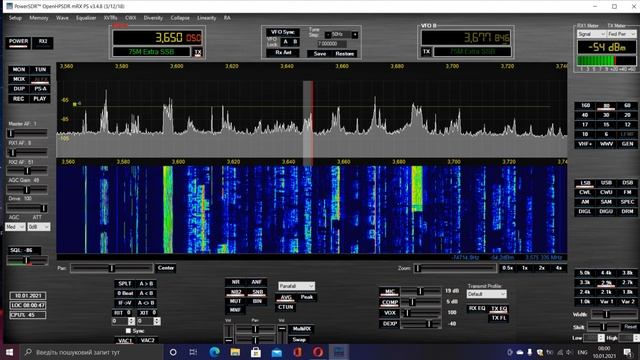Open the display mode Panafall dropdown

(x=296, y=286)
